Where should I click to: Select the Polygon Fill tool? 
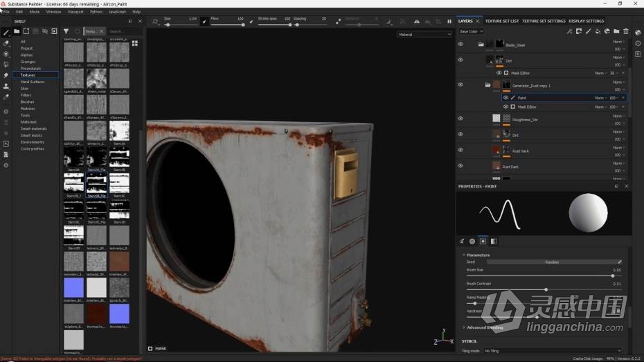pyautogui.click(x=6, y=64)
